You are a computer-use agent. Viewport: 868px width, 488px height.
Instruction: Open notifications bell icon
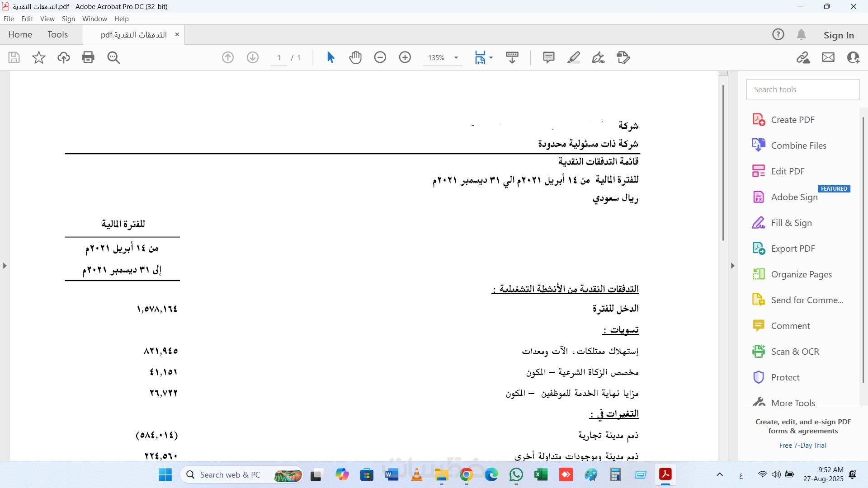(801, 35)
